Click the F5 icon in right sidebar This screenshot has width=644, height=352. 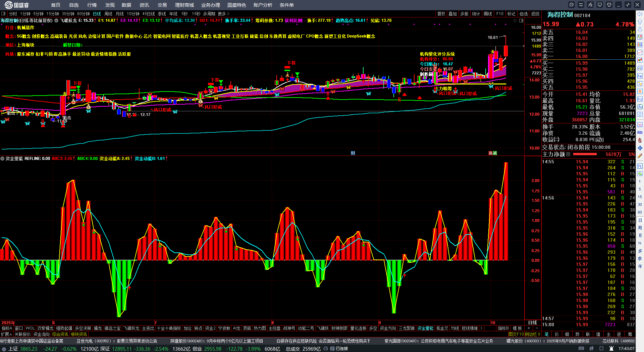point(640,166)
